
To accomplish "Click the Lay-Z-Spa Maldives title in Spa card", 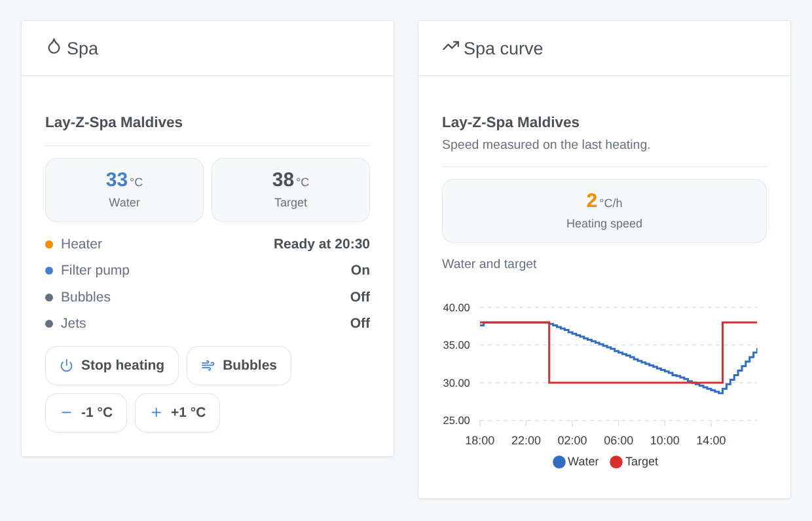I will [x=114, y=123].
